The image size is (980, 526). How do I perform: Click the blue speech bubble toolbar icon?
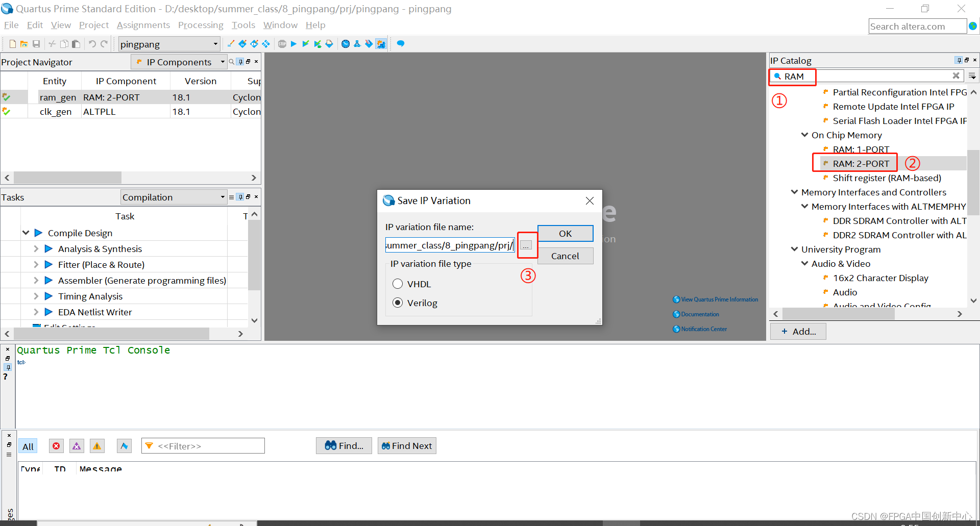point(401,44)
